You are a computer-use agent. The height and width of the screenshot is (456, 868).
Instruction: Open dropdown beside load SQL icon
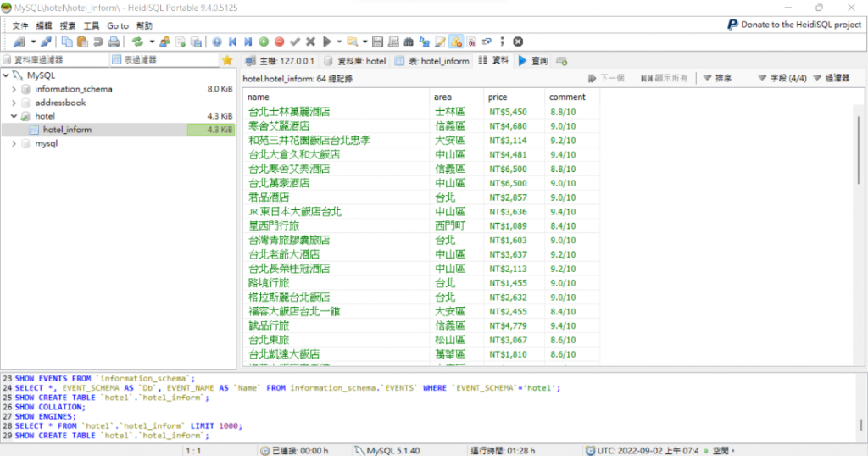coord(364,42)
